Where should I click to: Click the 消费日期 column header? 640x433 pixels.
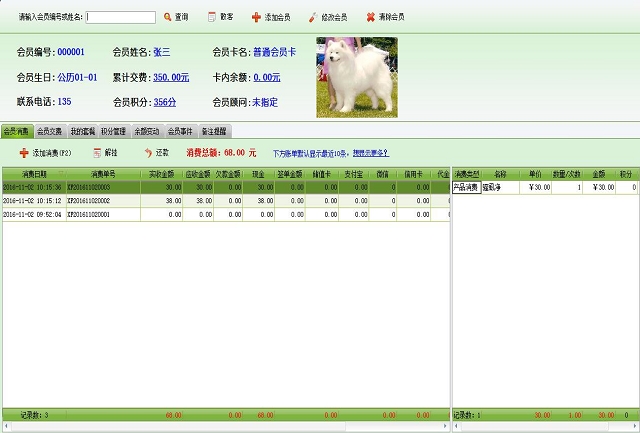coord(32,174)
